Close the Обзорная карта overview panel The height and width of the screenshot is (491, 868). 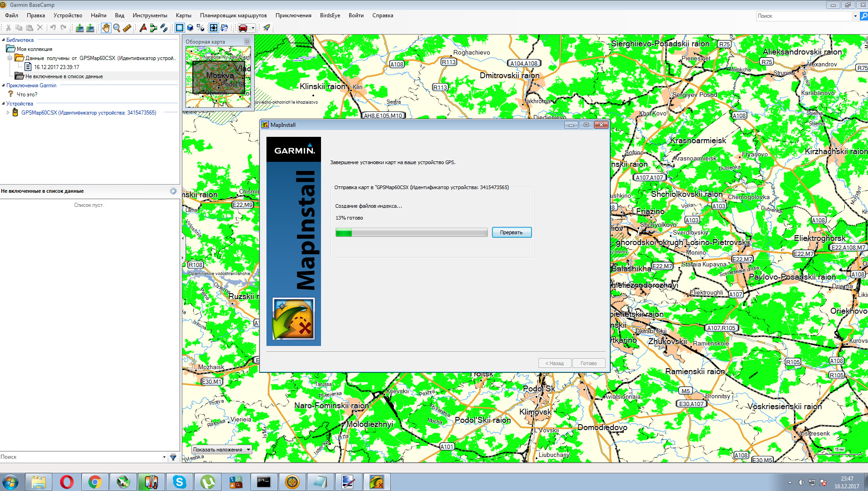[247, 42]
